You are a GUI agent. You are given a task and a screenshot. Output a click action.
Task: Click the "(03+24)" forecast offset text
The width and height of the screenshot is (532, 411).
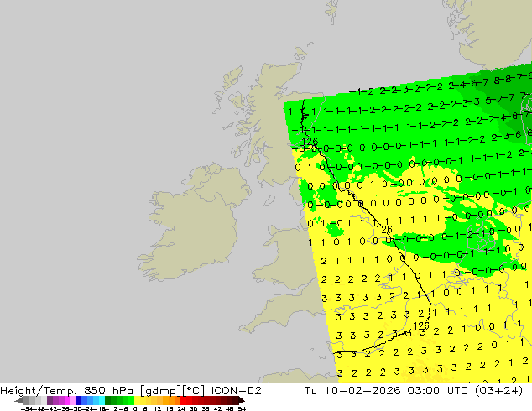pyautogui.click(x=498, y=391)
